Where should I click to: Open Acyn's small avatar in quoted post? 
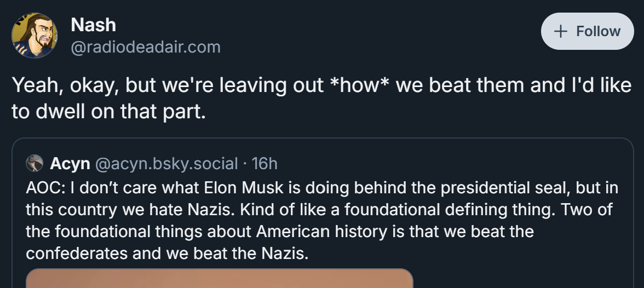click(34, 164)
